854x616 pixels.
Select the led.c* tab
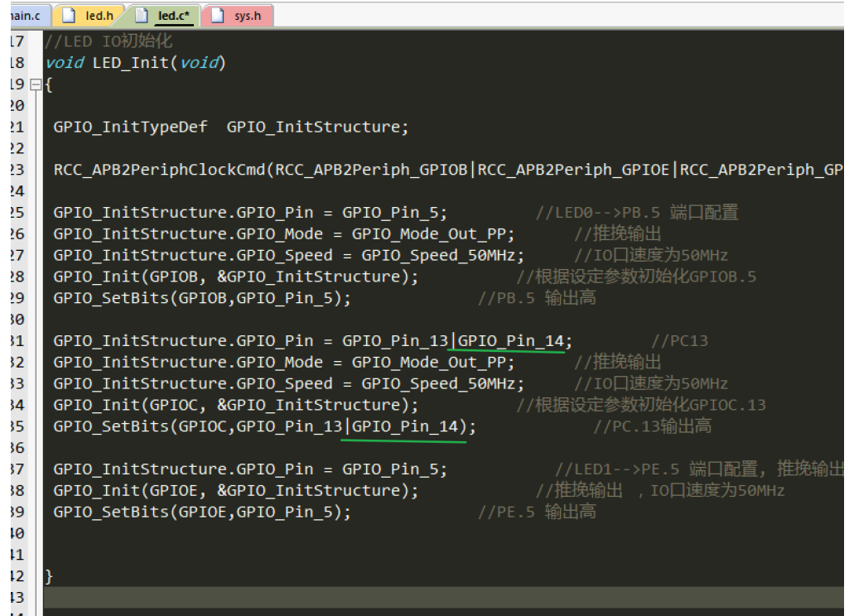[x=163, y=16]
